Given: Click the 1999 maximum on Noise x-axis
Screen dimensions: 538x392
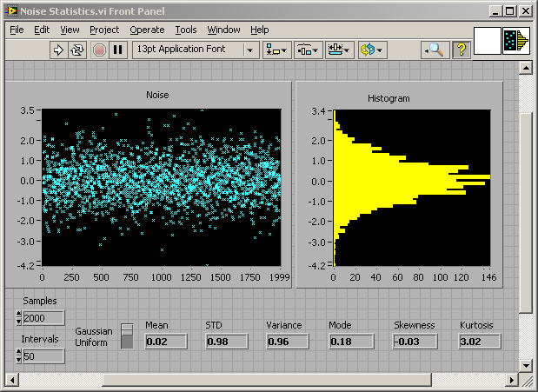Looking at the screenshot, I should point(279,277).
